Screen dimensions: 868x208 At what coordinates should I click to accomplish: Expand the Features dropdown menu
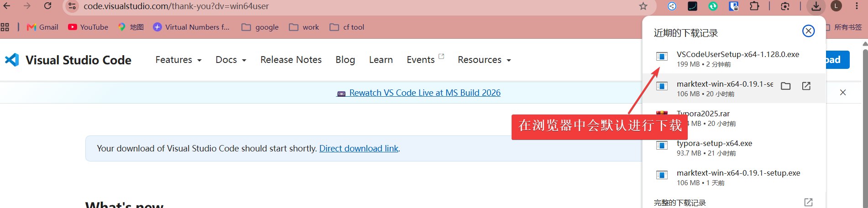click(178, 60)
